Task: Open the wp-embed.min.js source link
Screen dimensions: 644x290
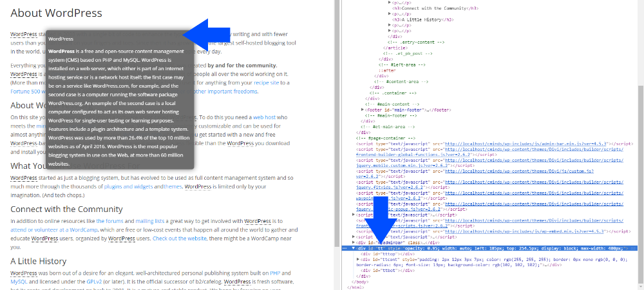Action: [524, 231]
